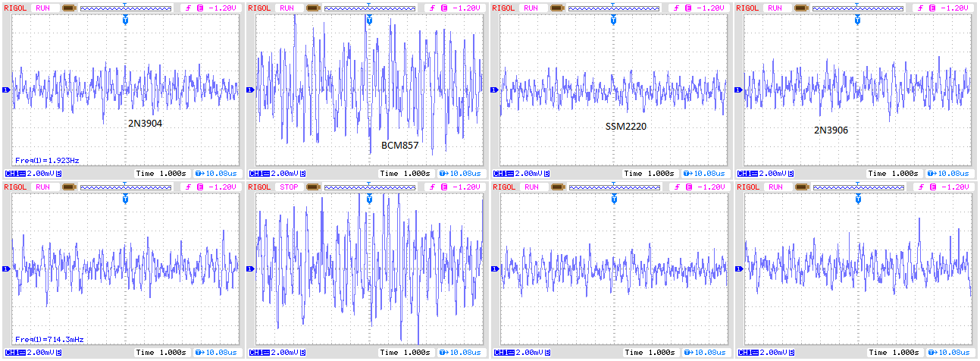Image resolution: width=980 pixels, height=361 pixels.
Task: Click the Time 1.000s timebase under the 2N3904 trace
Action: coord(162,174)
